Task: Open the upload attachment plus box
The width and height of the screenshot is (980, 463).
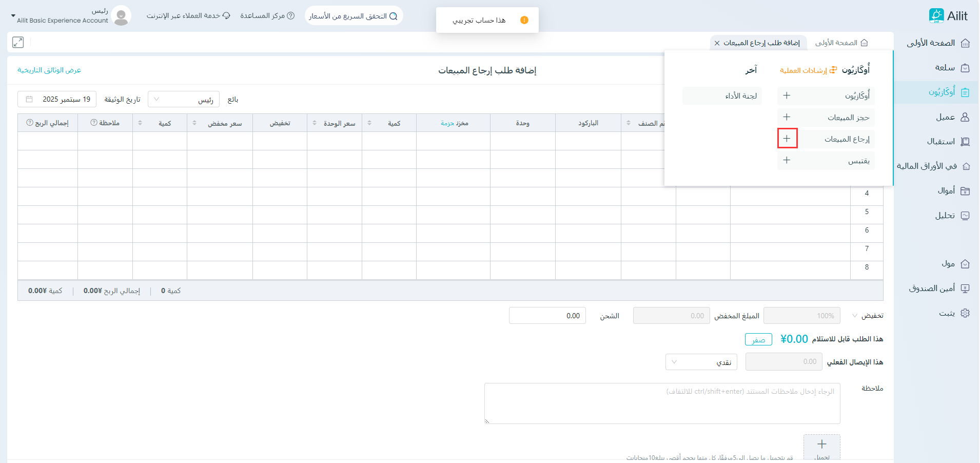Action: 821,447
